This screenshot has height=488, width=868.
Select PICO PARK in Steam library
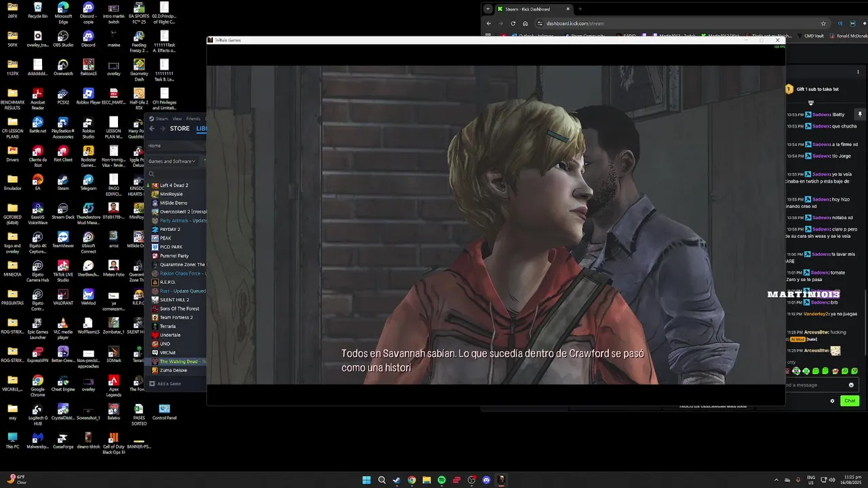click(171, 247)
